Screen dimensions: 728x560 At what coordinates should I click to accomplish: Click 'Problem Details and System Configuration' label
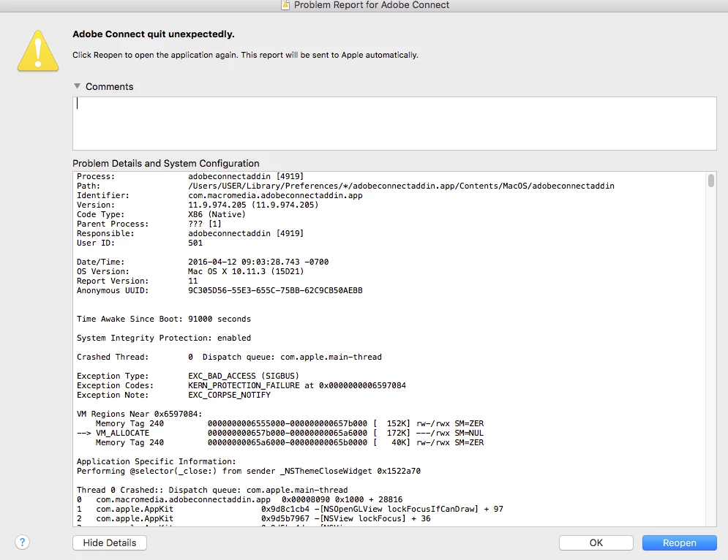[x=166, y=163]
